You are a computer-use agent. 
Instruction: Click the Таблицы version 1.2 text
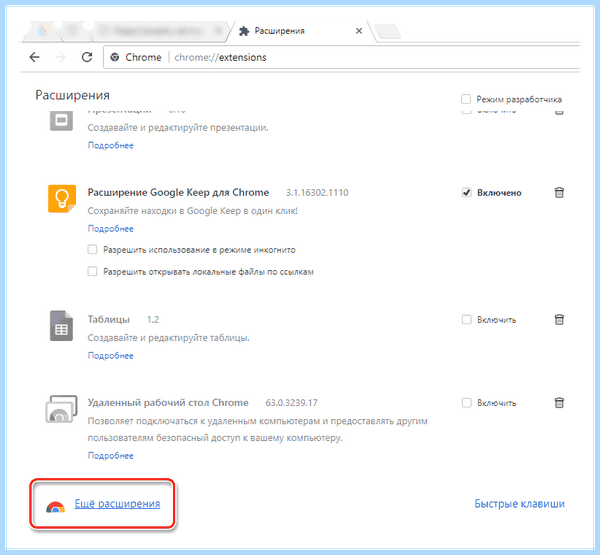point(153,320)
